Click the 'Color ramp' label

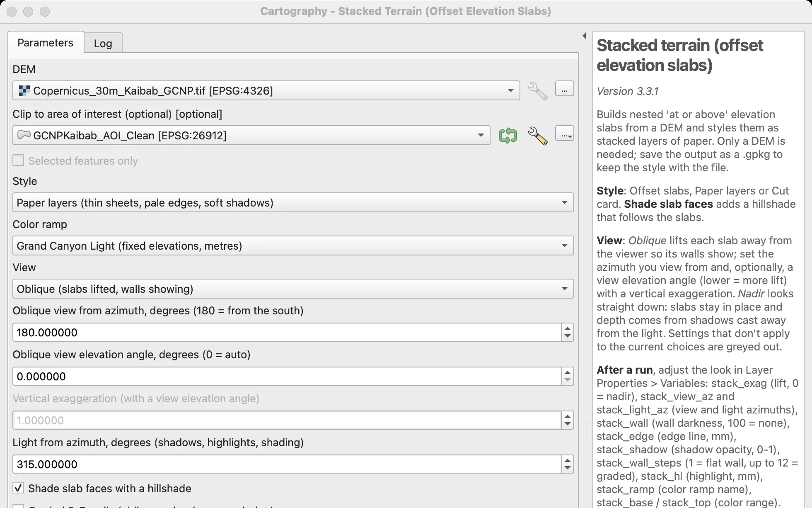tap(40, 224)
